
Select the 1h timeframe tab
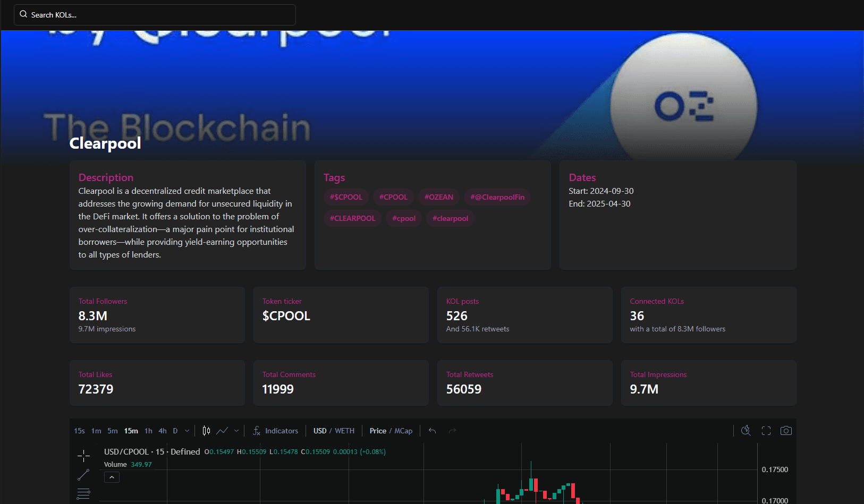148,431
